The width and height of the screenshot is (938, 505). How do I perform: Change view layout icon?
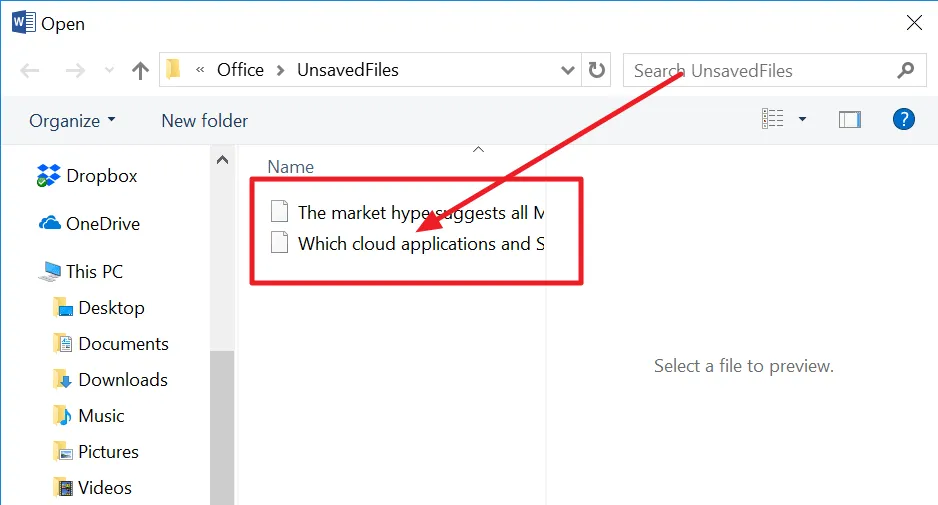[x=772, y=119]
